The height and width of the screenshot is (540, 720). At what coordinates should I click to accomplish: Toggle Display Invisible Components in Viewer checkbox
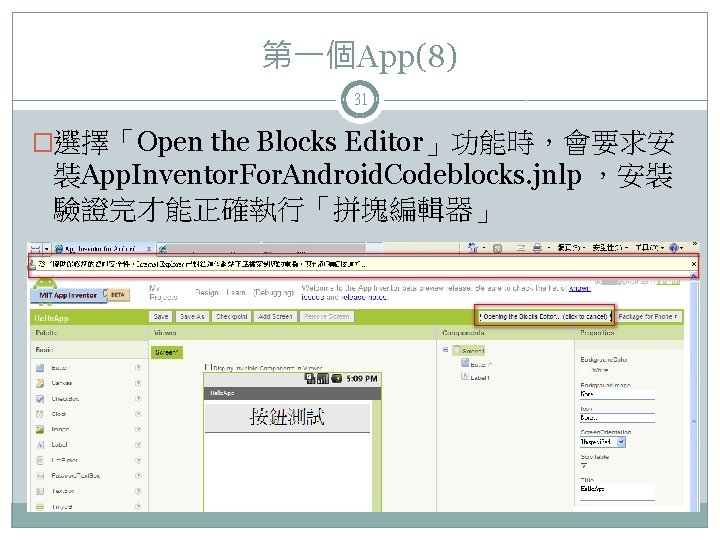pos(208,367)
